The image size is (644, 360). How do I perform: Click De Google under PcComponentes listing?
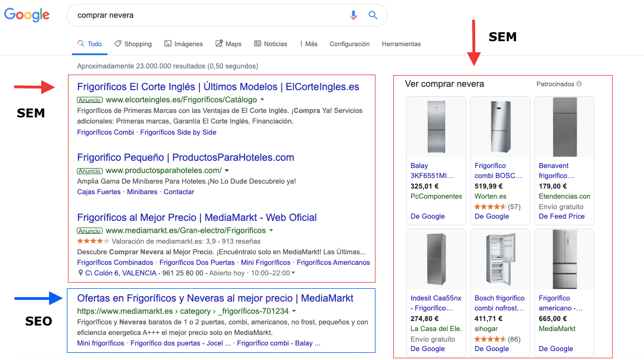(x=427, y=216)
